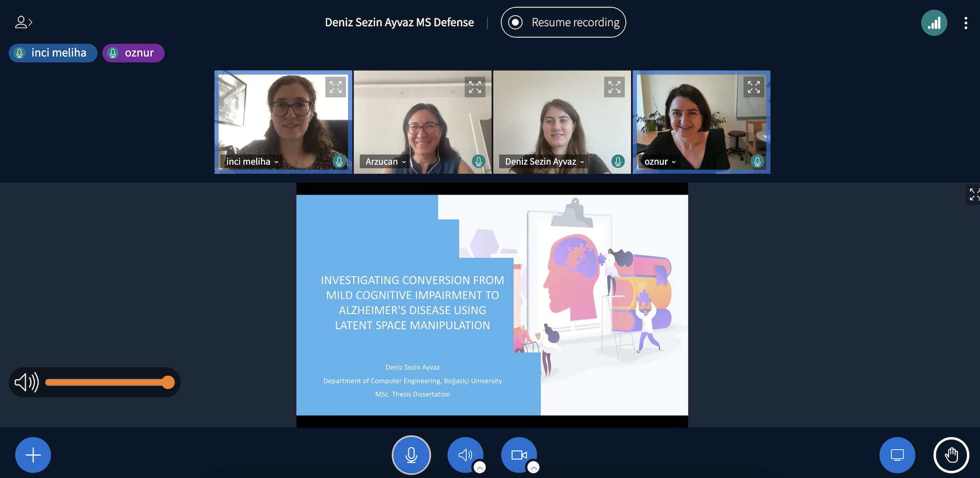Toggle the webcam sharing button
Image resolution: width=980 pixels, height=478 pixels.
(518, 454)
